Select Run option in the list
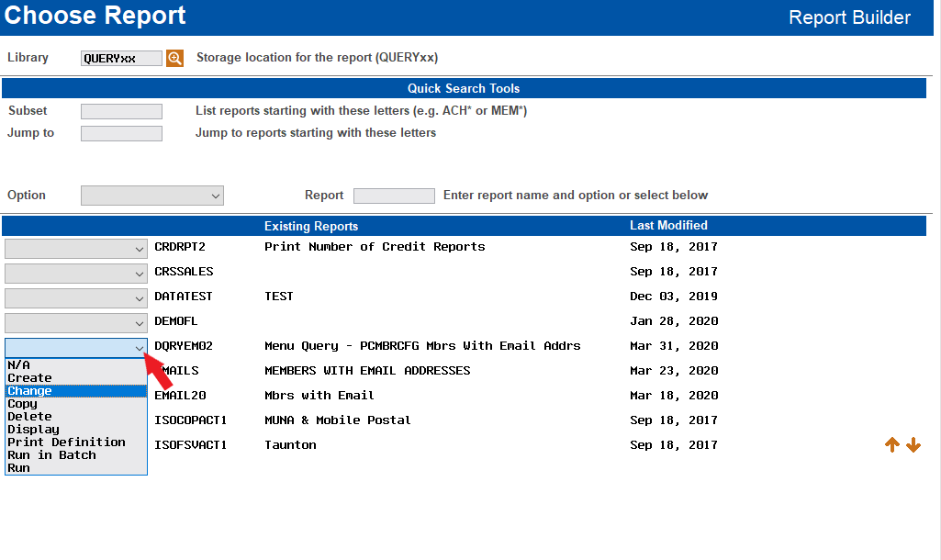Screen dimensions: 941x560 76,468
